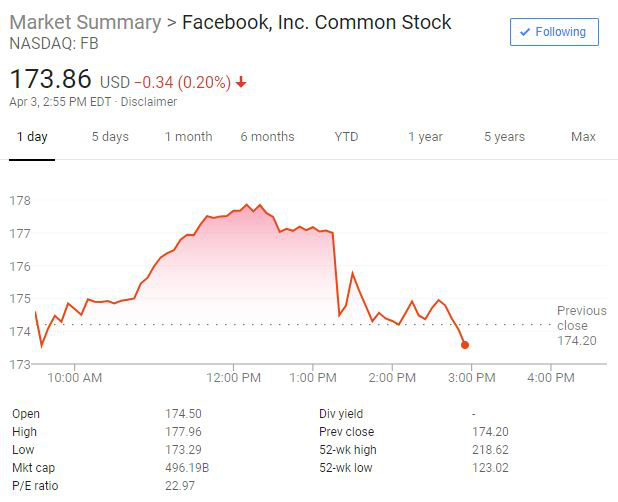Viewport: 618px width, 502px height.
Task: Open the Market Summary breadcrumb link
Action: [x=85, y=22]
